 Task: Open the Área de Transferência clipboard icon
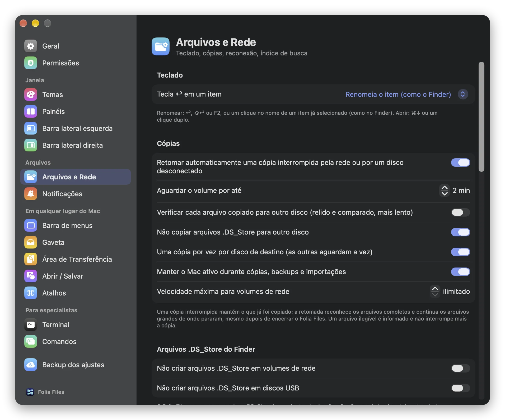[x=31, y=259]
